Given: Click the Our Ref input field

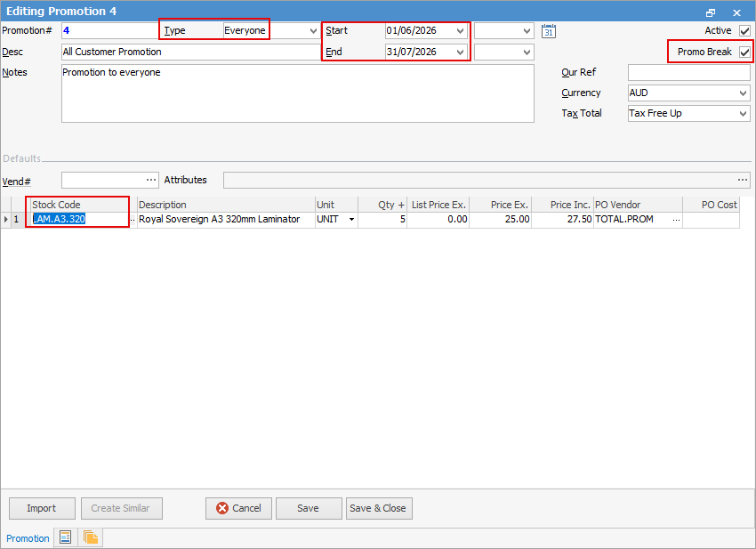Looking at the screenshot, I should point(688,73).
